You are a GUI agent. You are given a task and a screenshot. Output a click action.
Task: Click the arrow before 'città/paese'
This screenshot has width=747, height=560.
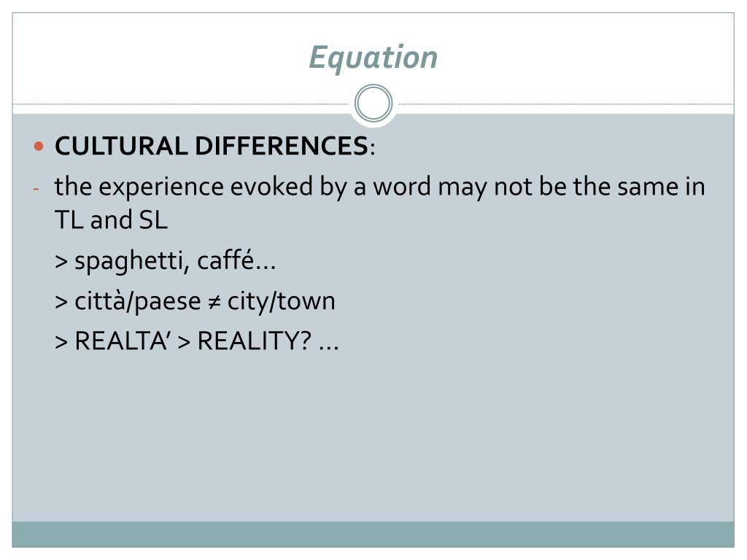pos(61,302)
